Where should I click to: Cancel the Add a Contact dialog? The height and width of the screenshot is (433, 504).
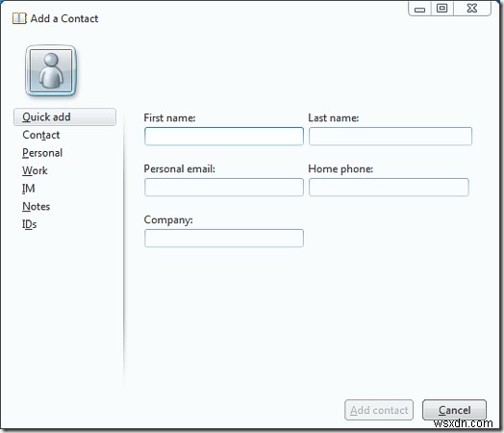pos(454,410)
